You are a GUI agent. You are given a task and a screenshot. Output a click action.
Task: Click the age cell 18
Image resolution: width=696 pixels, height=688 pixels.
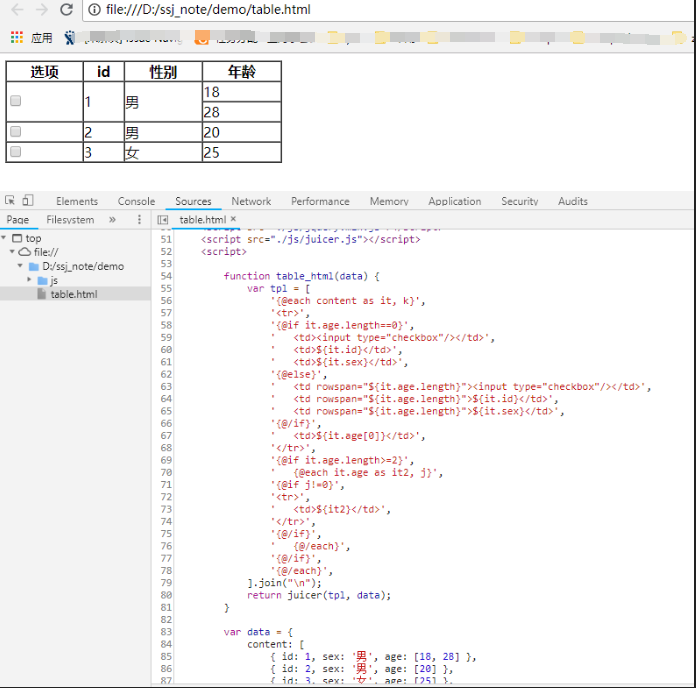point(241,92)
